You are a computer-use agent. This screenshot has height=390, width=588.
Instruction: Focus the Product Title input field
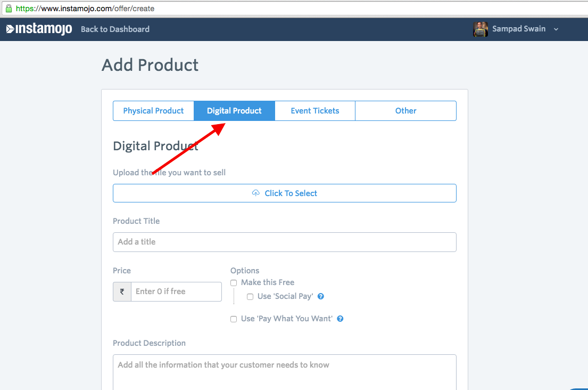(284, 242)
